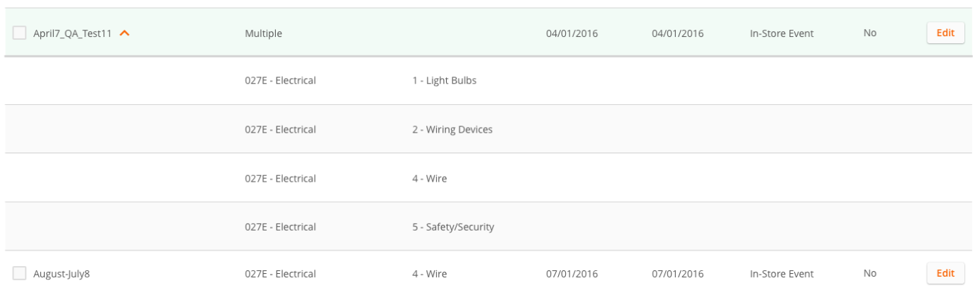Click the 'Multiple' department cell
Viewport: 980px width, 293px height.
tap(264, 33)
